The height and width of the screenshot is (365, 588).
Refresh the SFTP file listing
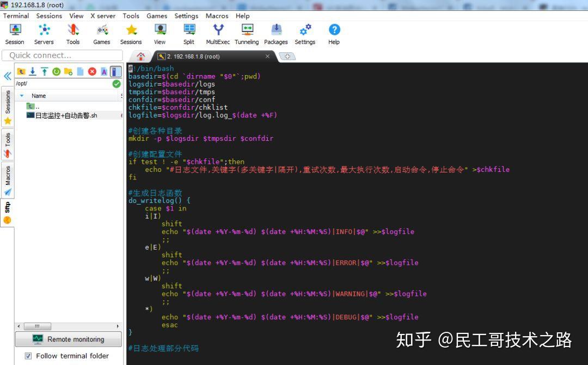(57, 71)
